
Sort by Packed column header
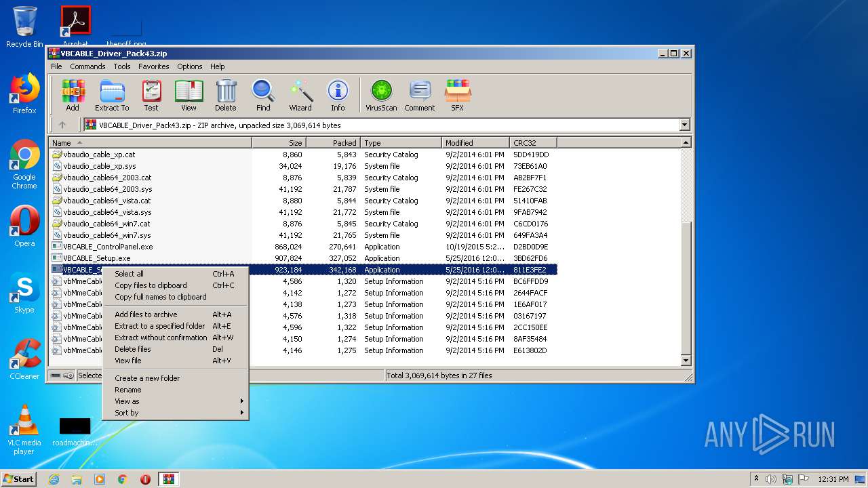(334, 143)
